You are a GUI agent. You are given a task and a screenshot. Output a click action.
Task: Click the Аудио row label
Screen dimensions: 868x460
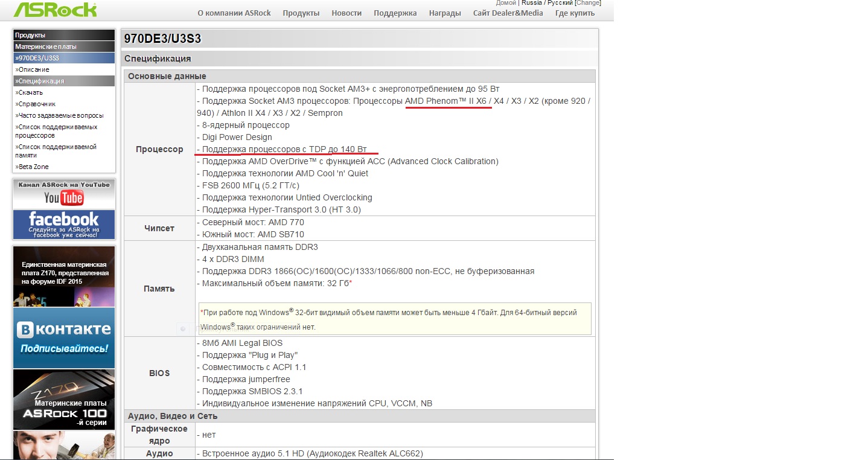159,453
